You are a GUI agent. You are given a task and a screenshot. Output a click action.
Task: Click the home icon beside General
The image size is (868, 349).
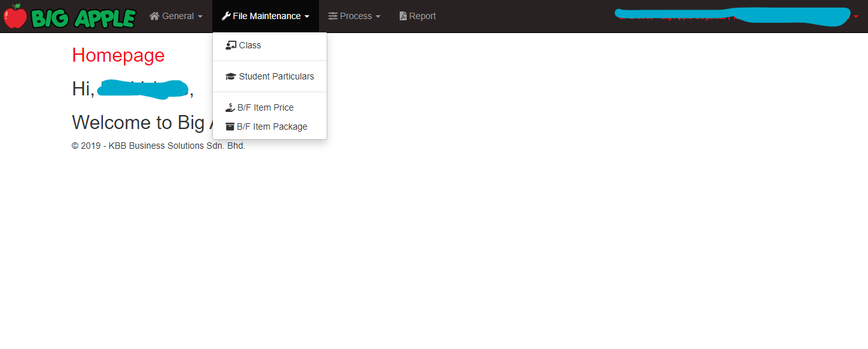154,16
